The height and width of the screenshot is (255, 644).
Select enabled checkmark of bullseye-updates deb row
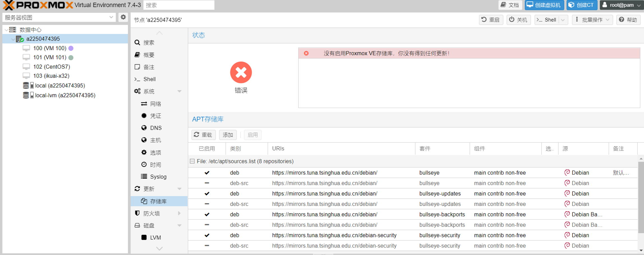click(207, 194)
